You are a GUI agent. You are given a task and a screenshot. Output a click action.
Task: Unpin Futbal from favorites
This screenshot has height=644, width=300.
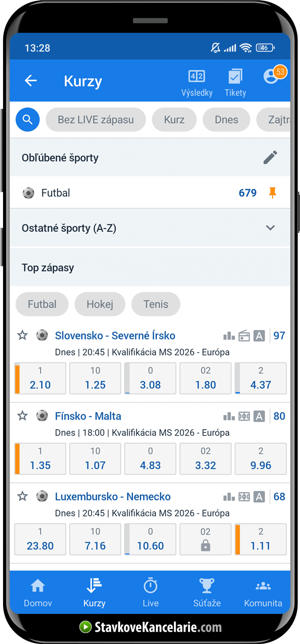click(272, 192)
